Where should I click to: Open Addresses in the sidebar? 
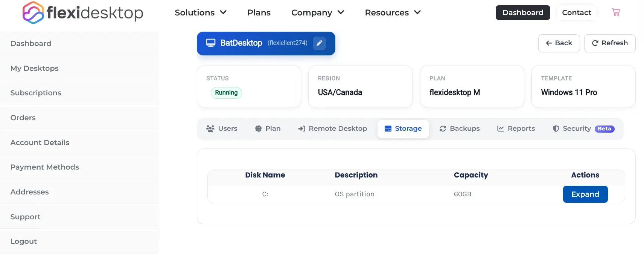click(x=79, y=192)
